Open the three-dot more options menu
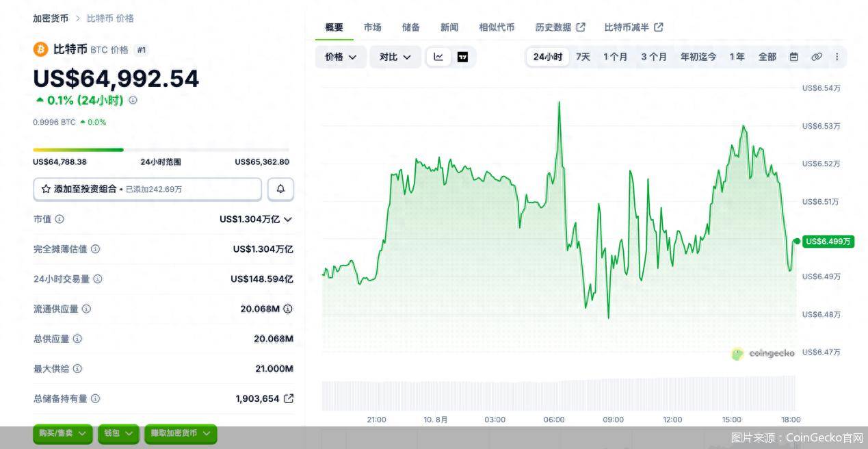Viewport: 868px width, 449px height. click(x=837, y=57)
